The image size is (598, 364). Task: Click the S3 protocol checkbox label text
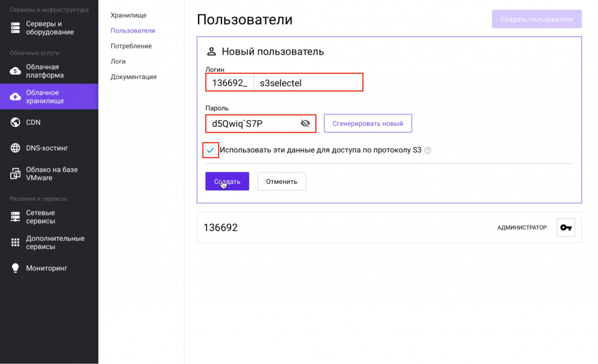click(320, 150)
